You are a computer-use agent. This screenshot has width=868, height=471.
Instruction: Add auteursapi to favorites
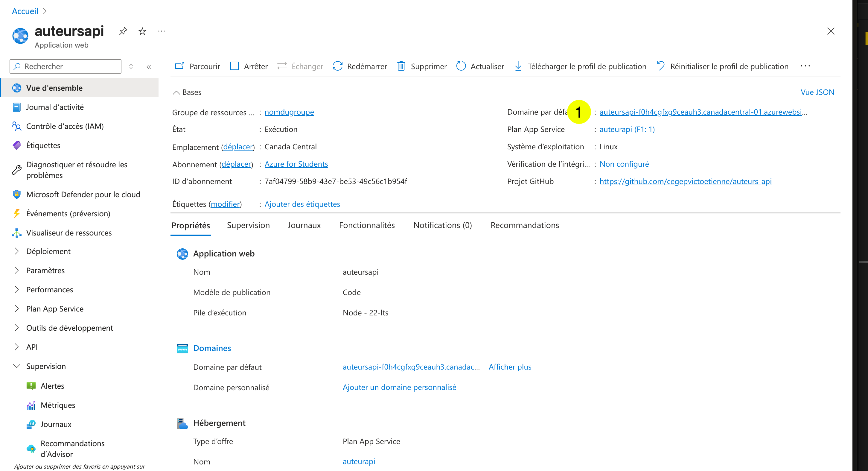point(142,31)
